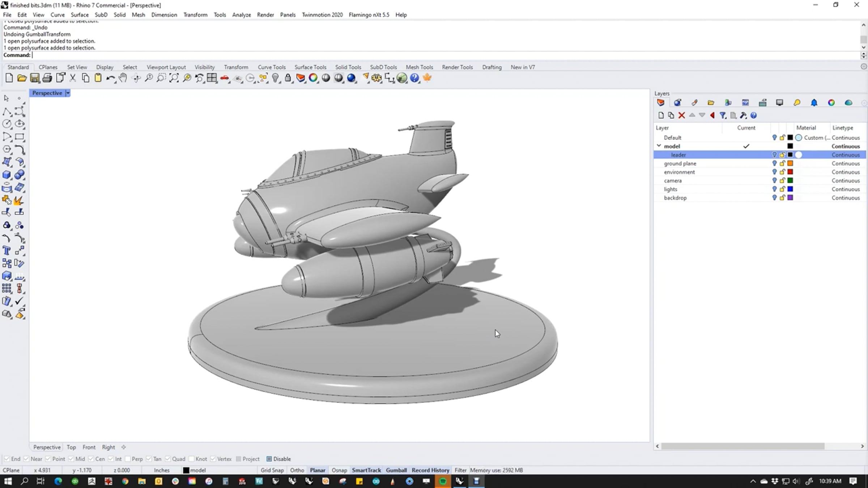Open the command line options stepper

(x=864, y=55)
